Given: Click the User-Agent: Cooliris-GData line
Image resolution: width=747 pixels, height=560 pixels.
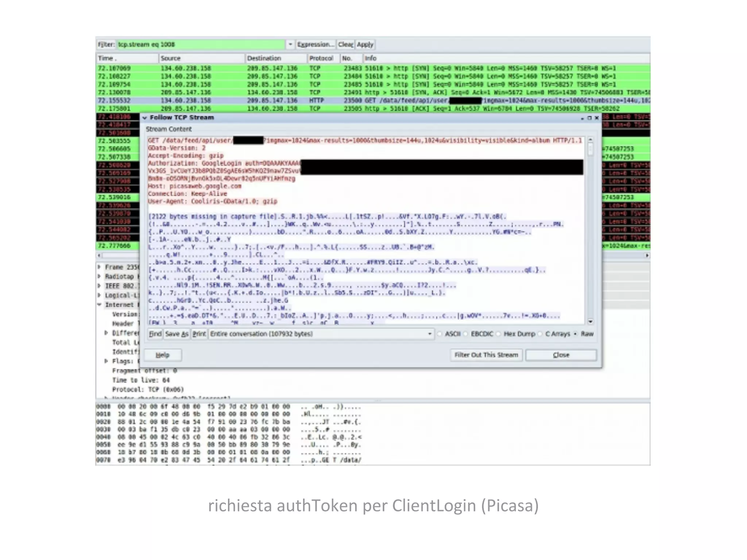Looking at the screenshot, I should (213, 202).
